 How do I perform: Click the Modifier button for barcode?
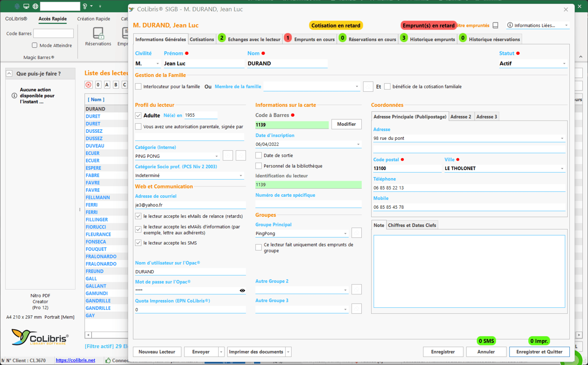pyautogui.click(x=346, y=124)
